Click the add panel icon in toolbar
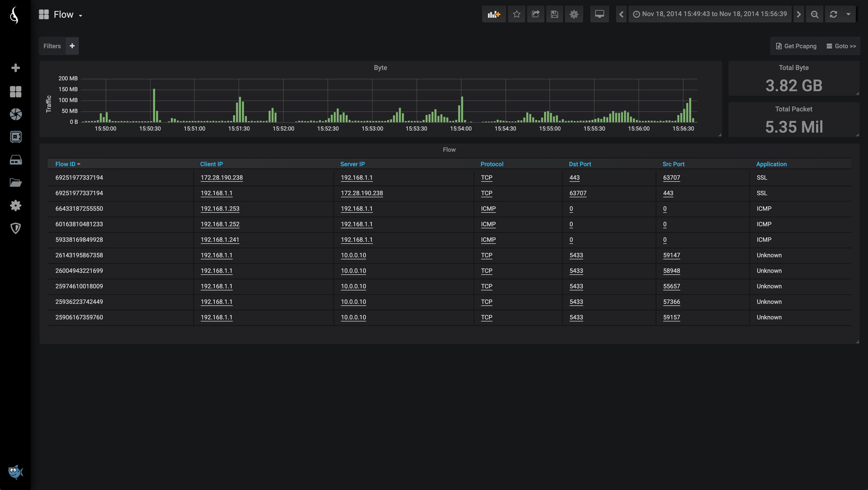Screen dimensions: 868x490 [x=494, y=14]
